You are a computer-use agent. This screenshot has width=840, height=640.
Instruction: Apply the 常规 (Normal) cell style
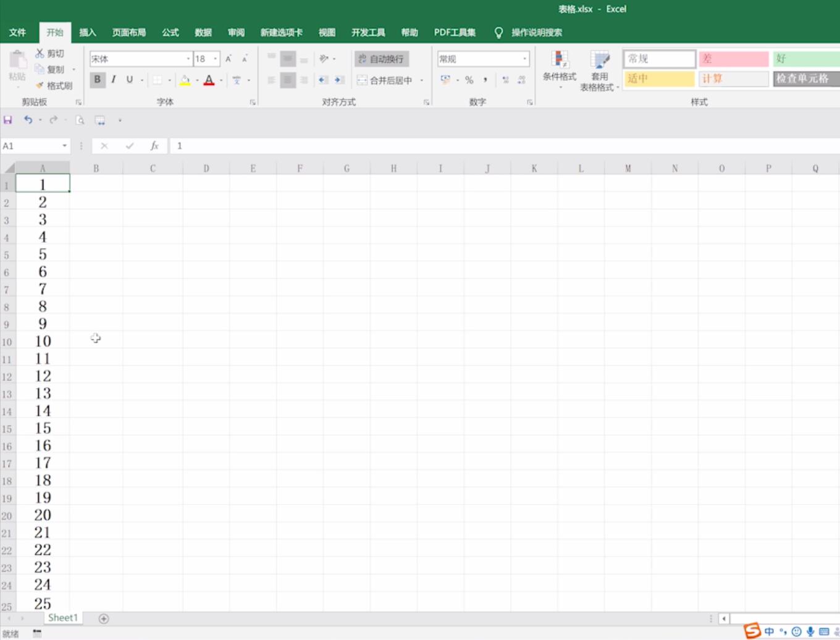pos(659,59)
